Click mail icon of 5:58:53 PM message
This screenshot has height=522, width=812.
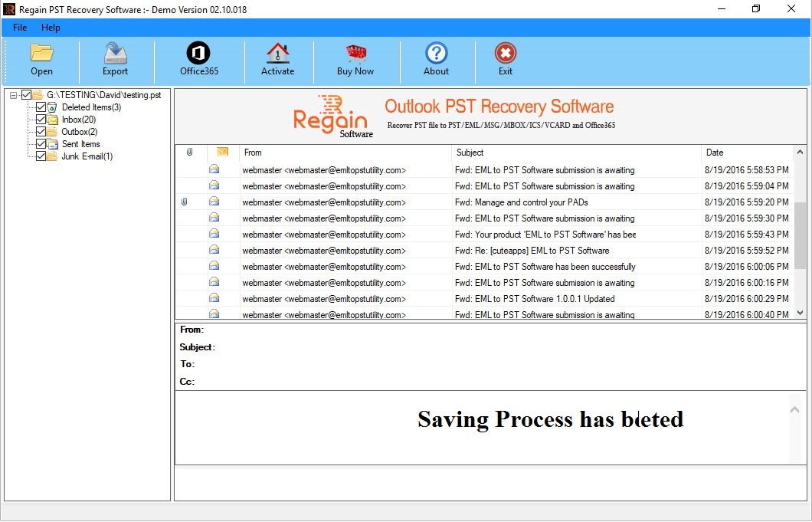214,169
